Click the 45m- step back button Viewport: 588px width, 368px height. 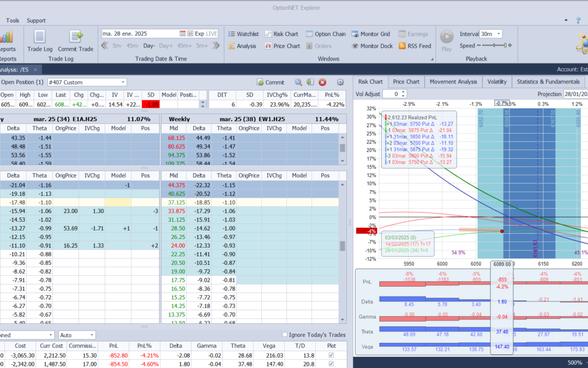(133, 46)
